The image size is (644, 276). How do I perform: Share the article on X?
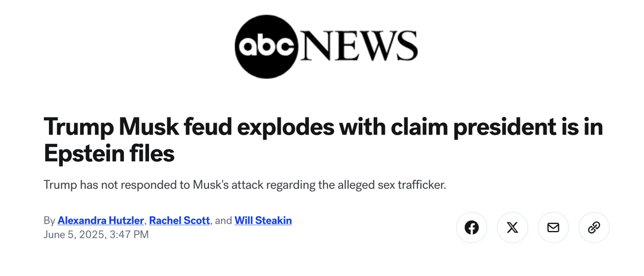coord(512,228)
